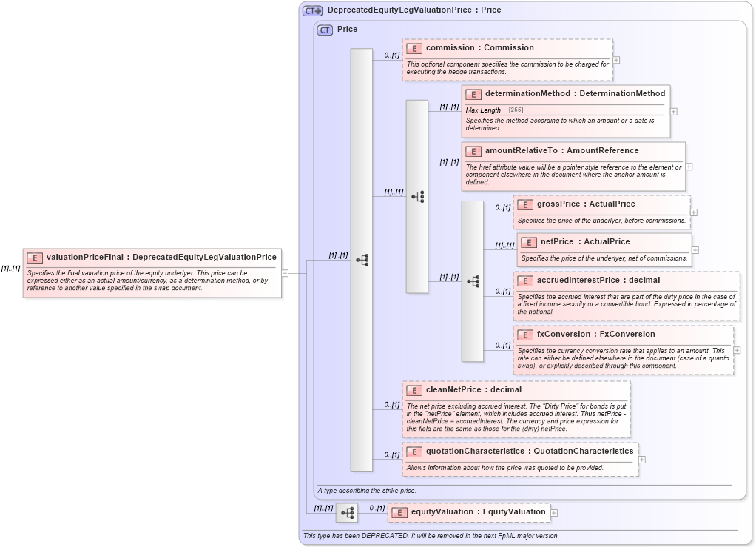Click the quotationCharacteristics description text

504,467
